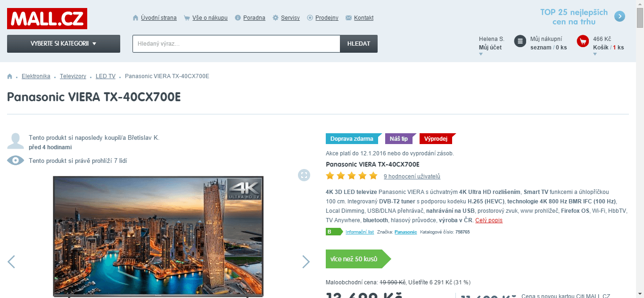Image resolution: width=644 pixels, height=298 pixels.
Task: Click the fullscreen image icon
Action: tap(304, 175)
